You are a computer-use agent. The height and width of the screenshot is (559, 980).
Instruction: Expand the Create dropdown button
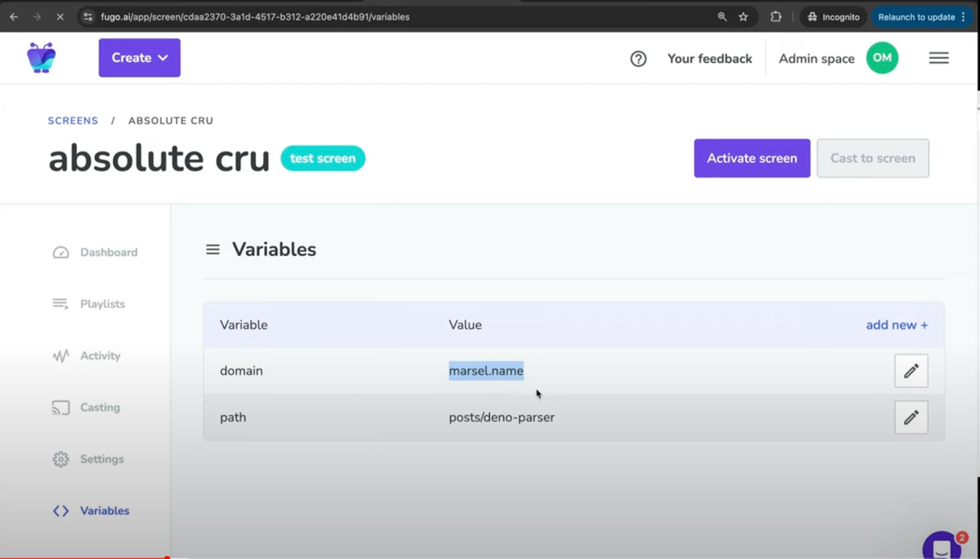click(x=140, y=58)
